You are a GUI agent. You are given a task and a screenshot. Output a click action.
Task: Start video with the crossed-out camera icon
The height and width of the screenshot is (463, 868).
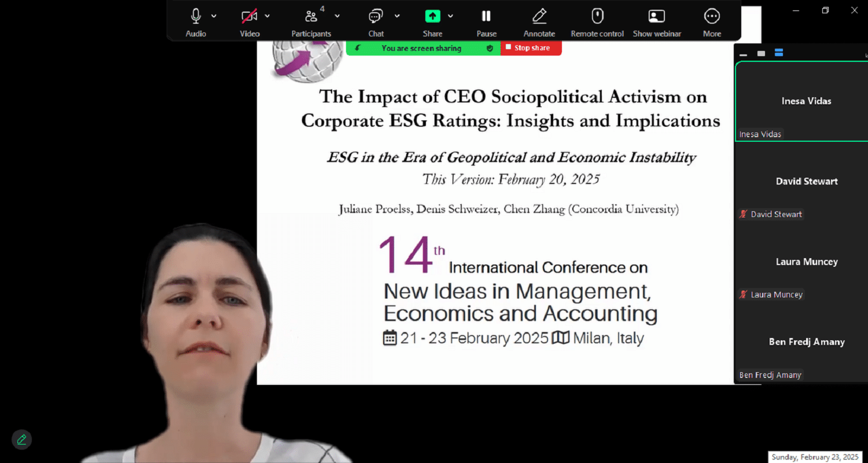[249, 17]
